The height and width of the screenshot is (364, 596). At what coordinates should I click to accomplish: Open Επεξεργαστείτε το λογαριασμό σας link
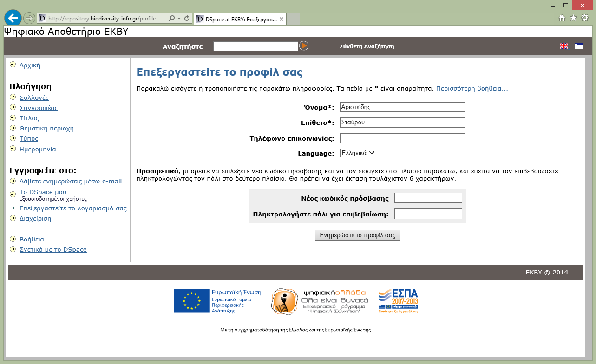[x=73, y=208]
